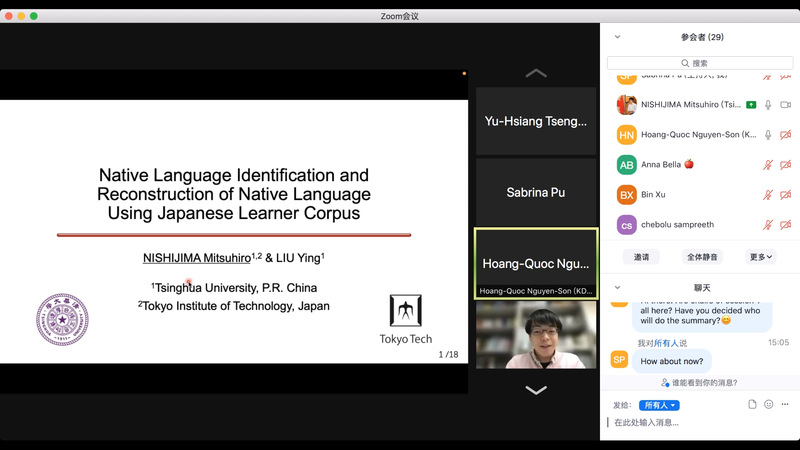The image size is (800, 450).
Task: Toggle Bin Xu's disabled camera icon
Action: (785, 195)
